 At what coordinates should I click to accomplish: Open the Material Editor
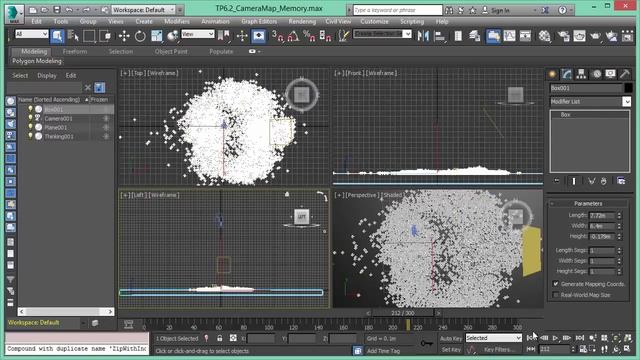(544, 36)
